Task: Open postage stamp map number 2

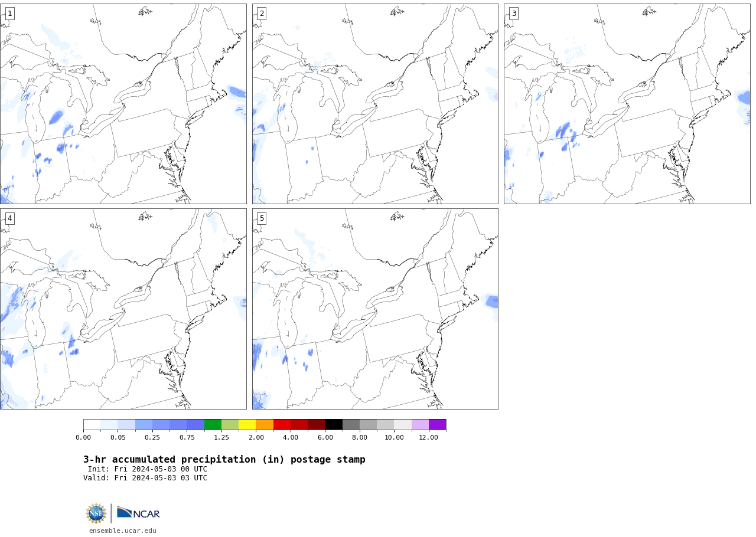Action: 375,104
